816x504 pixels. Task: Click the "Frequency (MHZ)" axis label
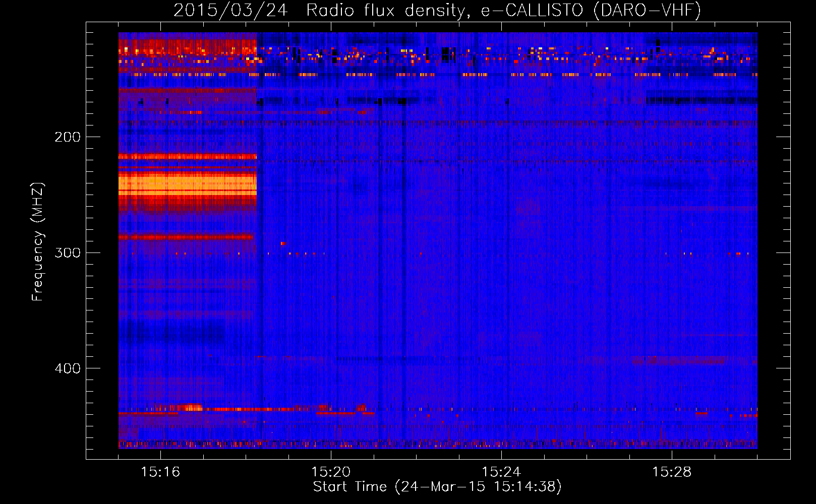[38, 242]
